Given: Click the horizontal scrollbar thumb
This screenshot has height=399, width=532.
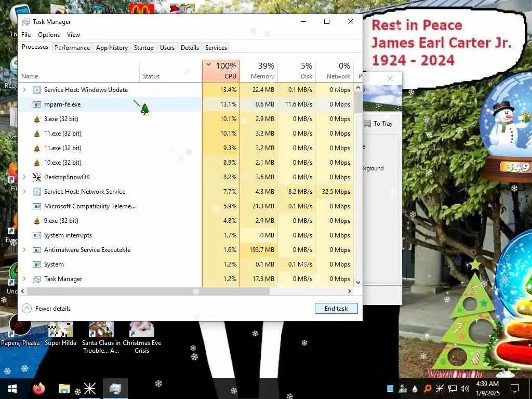Looking at the screenshot, I should 148,291.
